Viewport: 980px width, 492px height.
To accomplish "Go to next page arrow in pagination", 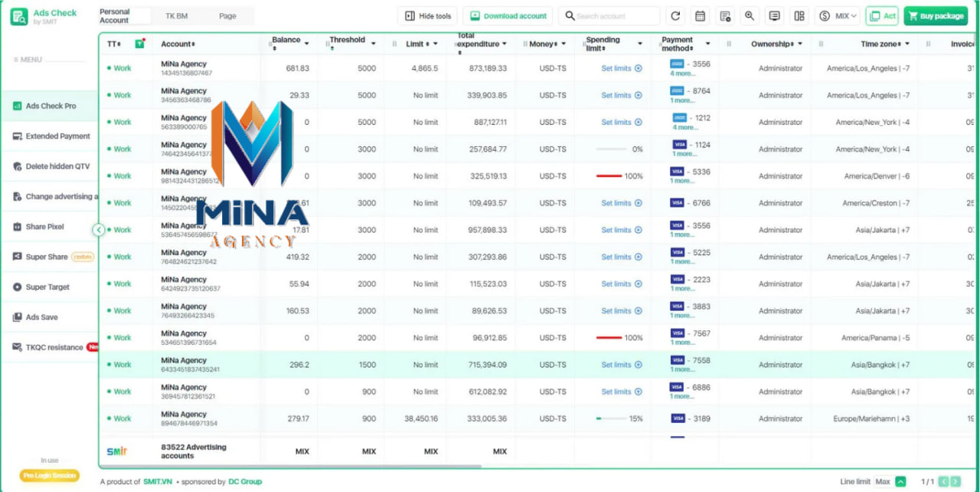I will pyautogui.click(x=956, y=481).
